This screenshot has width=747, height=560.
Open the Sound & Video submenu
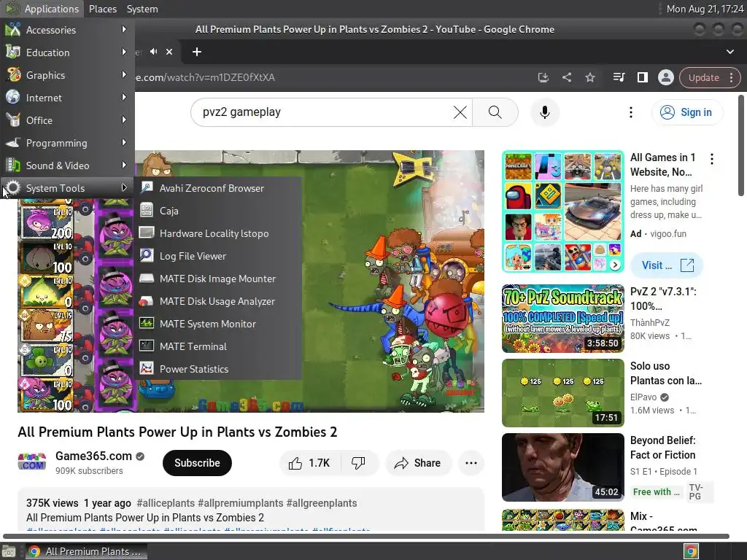(x=67, y=166)
